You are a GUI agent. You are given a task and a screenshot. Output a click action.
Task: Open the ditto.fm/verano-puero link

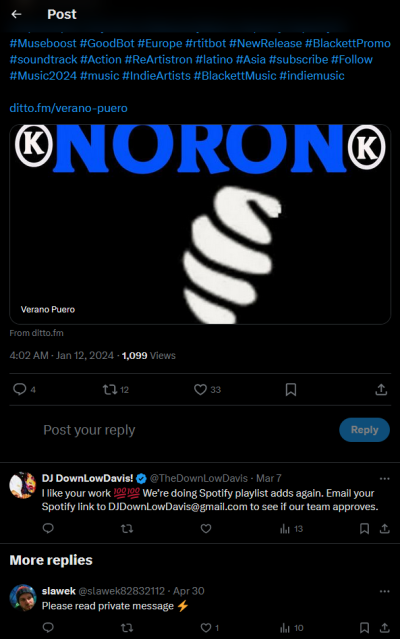pos(68,108)
